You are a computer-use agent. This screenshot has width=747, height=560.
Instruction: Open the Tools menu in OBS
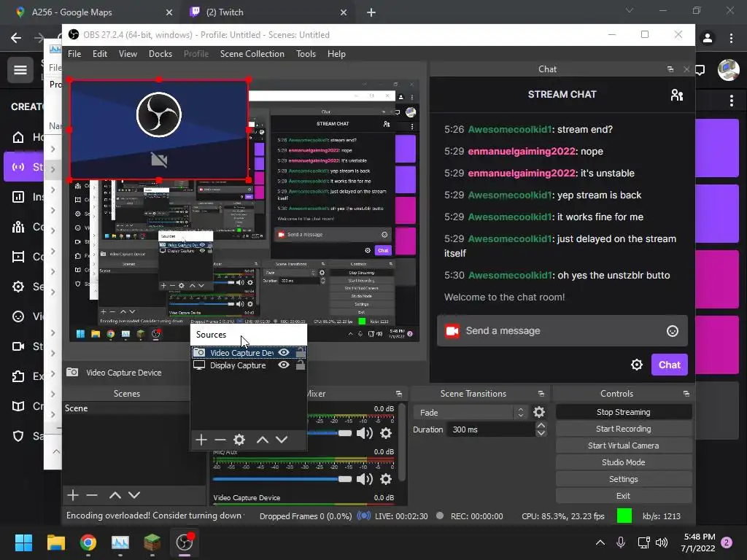point(306,54)
